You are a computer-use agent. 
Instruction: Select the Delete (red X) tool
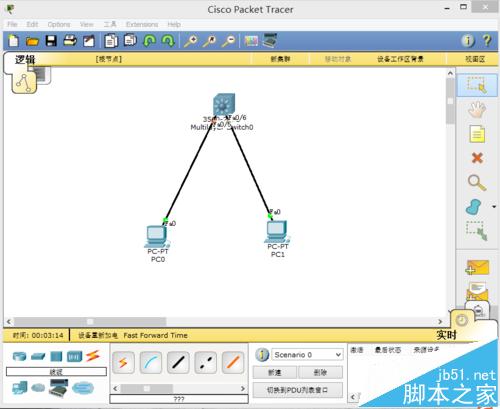477,158
